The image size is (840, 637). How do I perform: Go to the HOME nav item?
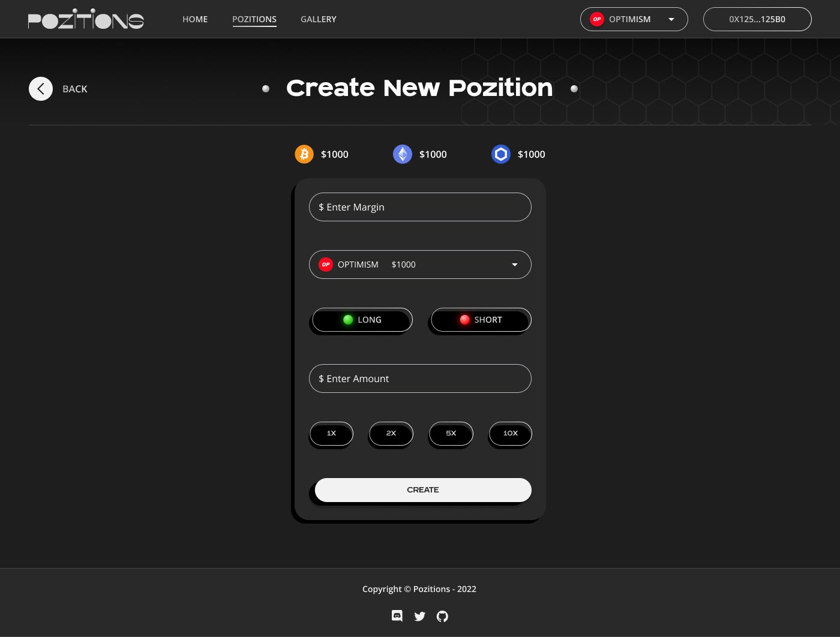pyautogui.click(x=195, y=19)
